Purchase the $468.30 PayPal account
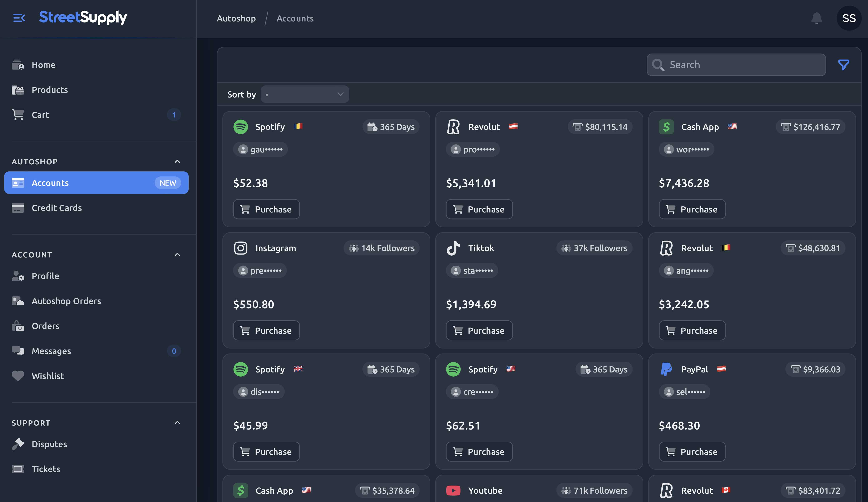Image resolution: width=868 pixels, height=502 pixels. pos(692,451)
